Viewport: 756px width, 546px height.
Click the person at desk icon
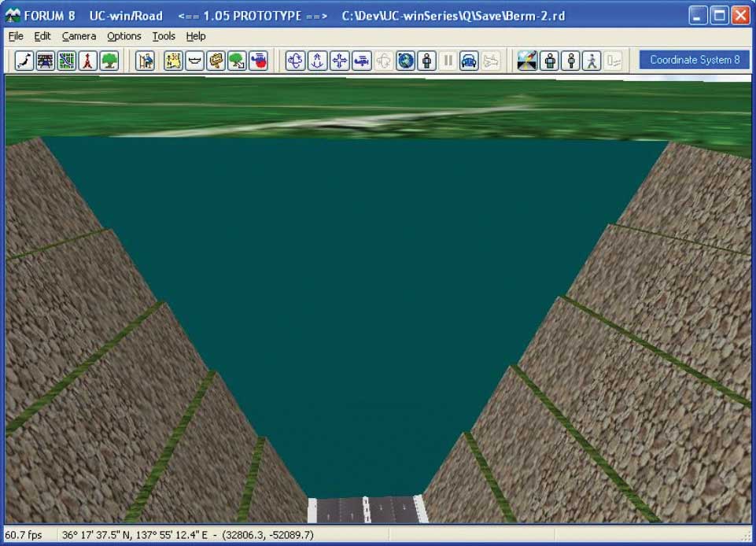145,61
